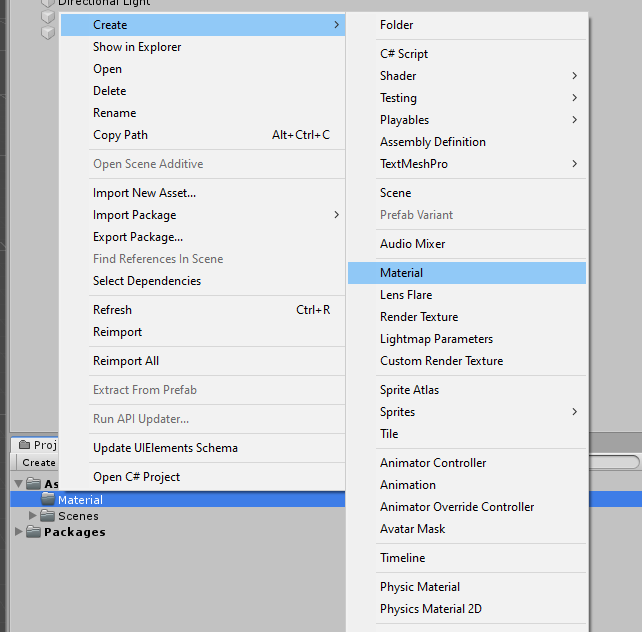Click the Assets folder icon
Screen dimensions: 642x632
coord(34,484)
